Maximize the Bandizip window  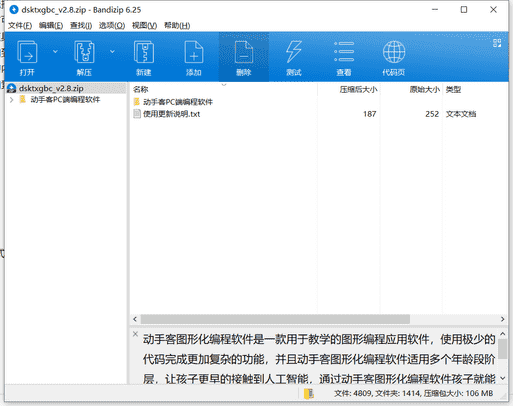(x=464, y=10)
